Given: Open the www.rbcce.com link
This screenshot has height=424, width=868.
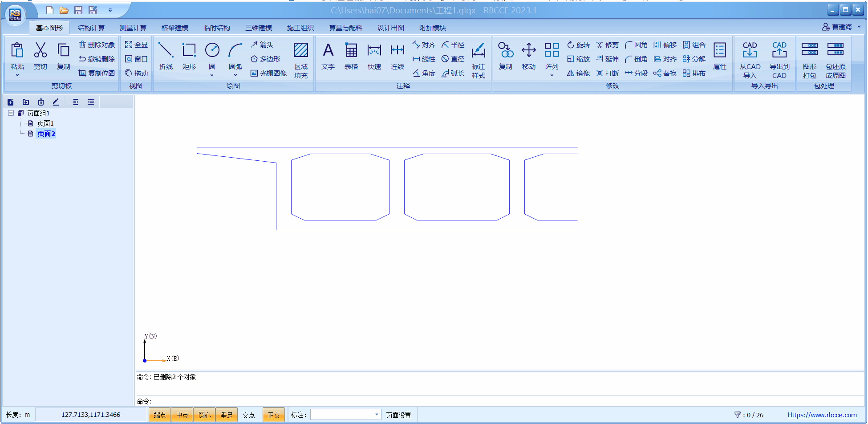Looking at the screenshot, I should [822, 415].
